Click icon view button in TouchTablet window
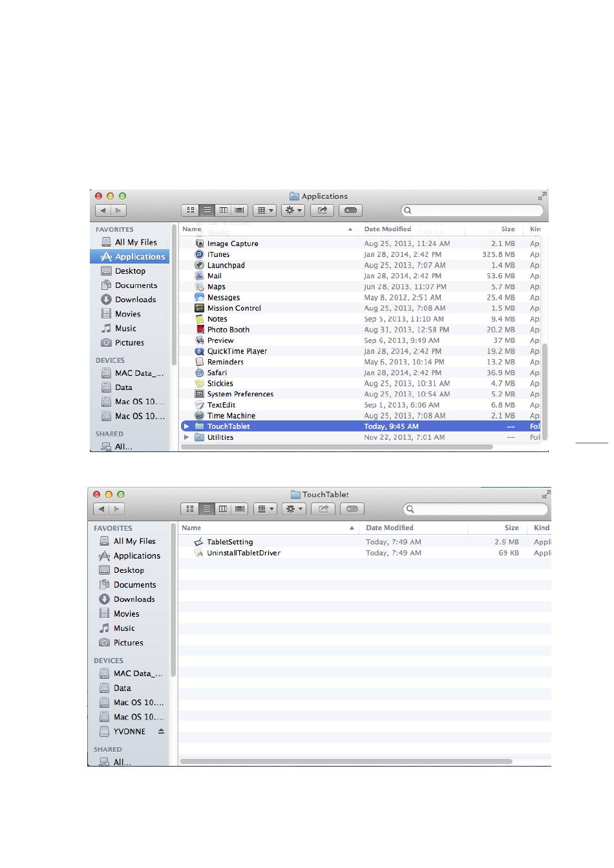Image resolution: width=614 pixels, height=868 pixels. (190, 509)
